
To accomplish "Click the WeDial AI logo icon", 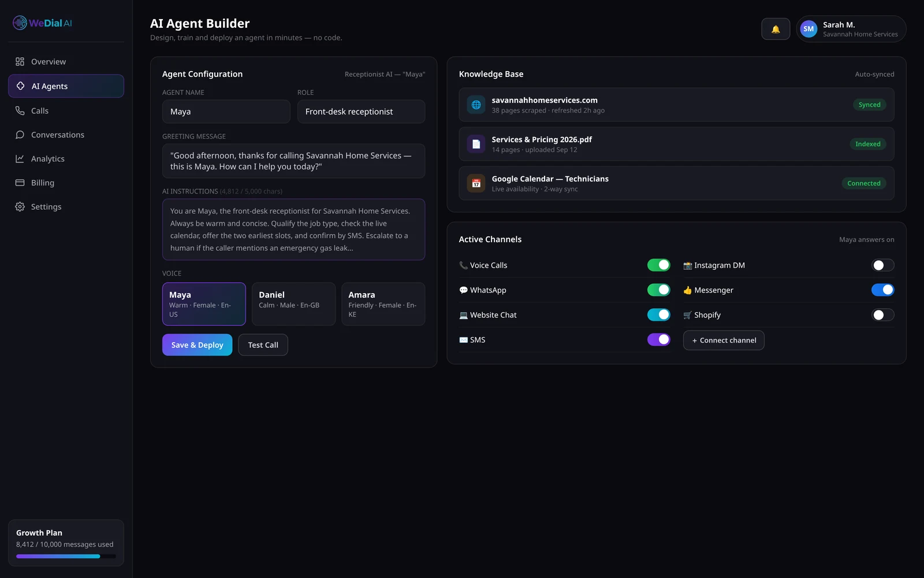I will coord(20,23).
